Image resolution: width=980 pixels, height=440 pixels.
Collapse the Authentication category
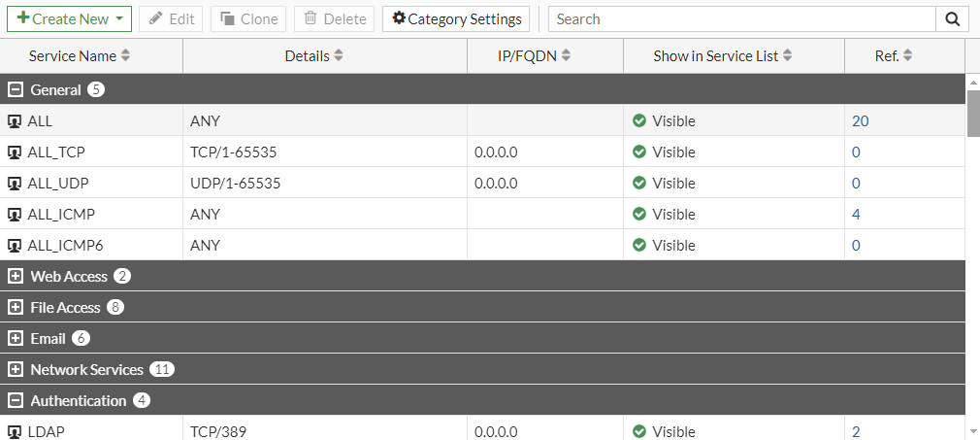(15, 401)
